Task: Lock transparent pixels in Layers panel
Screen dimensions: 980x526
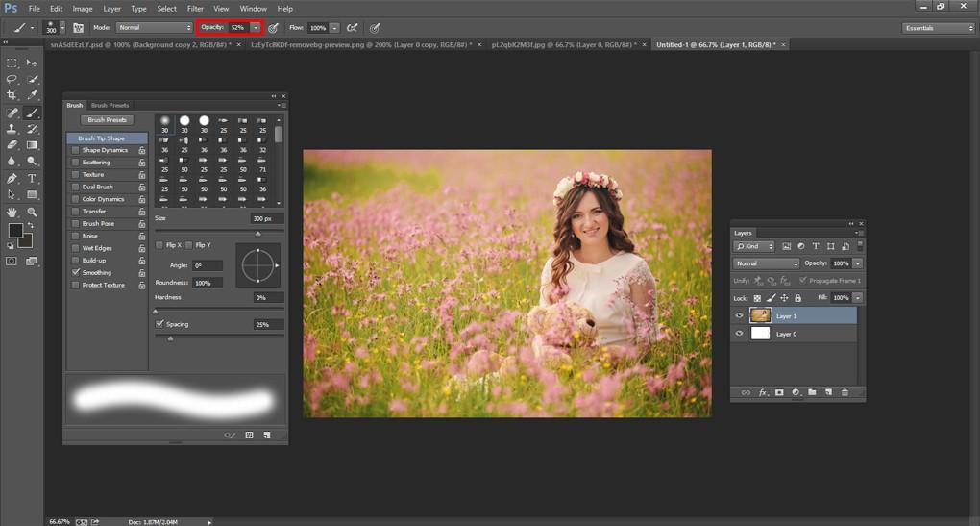Action: click(x=757, y=298)
